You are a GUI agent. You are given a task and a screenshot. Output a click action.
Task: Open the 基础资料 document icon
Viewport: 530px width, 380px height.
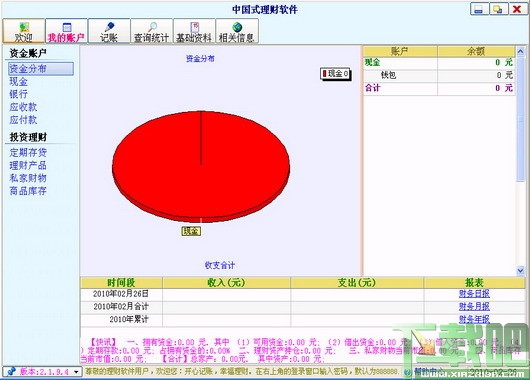click(x=195, y=27)
